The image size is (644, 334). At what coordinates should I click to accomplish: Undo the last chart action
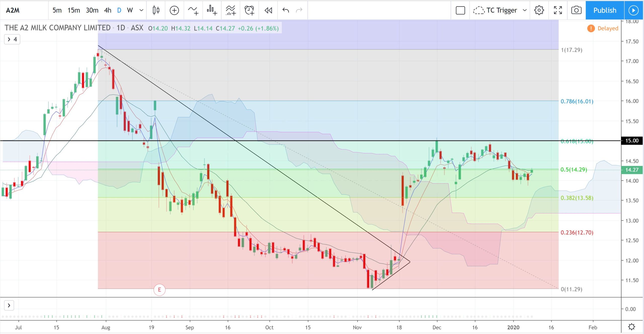point(286,10)
